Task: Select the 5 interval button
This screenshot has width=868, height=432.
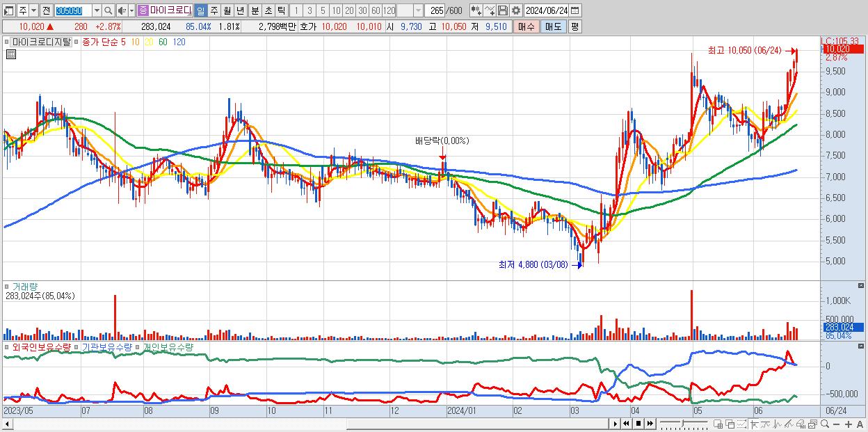Action: (323, 10)
